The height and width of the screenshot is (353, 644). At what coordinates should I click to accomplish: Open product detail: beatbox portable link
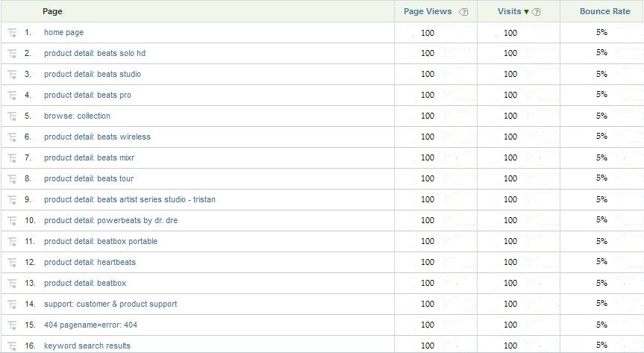(x=100, y=242)
